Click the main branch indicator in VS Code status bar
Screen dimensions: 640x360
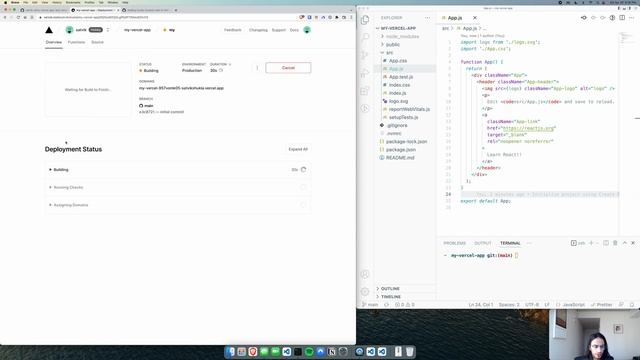pyautogui.click(x=371, y=304)
